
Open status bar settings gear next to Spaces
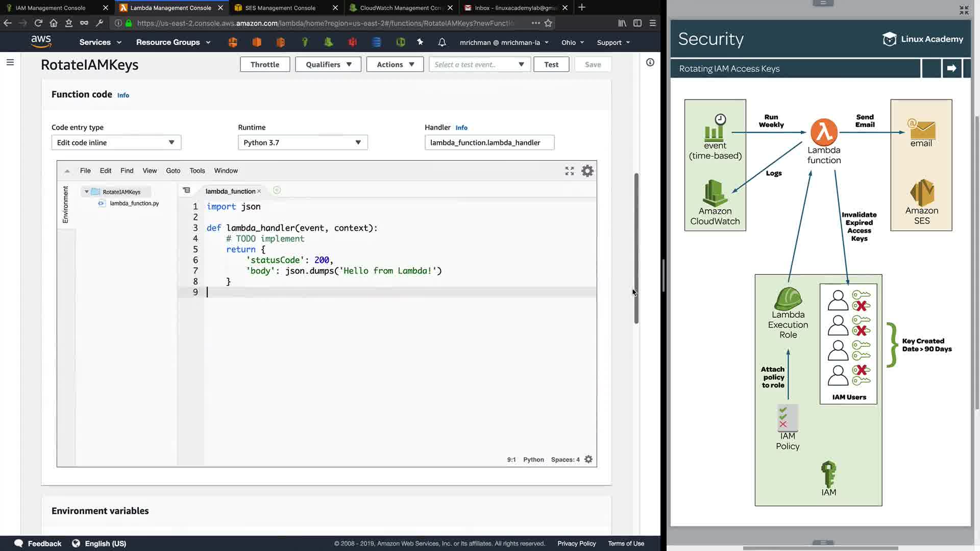[x=589, y=459]
